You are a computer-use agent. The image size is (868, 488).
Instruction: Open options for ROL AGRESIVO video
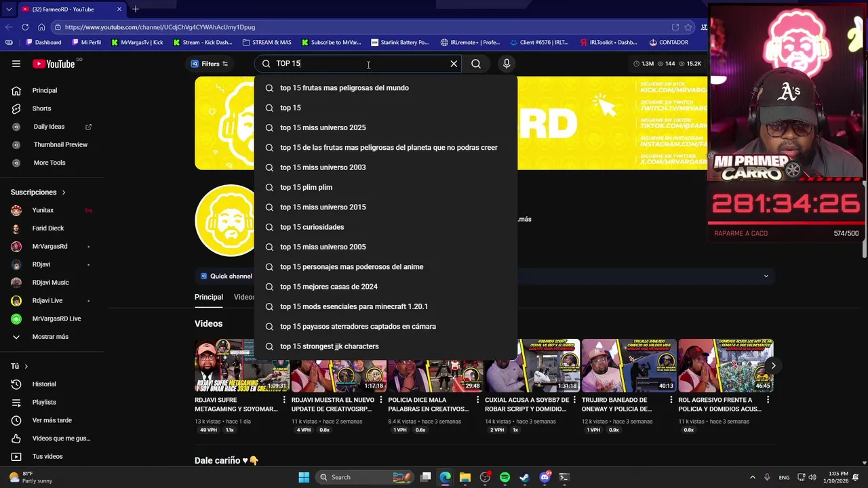[768, 401]
